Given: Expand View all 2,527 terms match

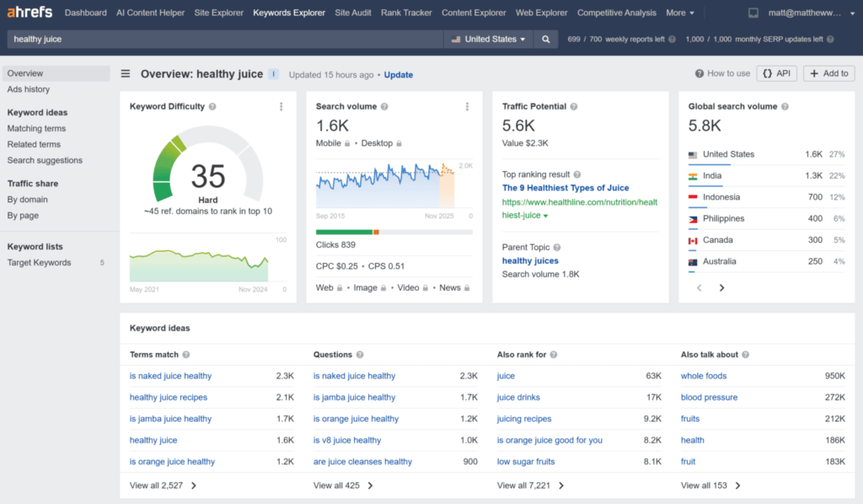Looking at the screenshot, I should click(x=163, y=485).
